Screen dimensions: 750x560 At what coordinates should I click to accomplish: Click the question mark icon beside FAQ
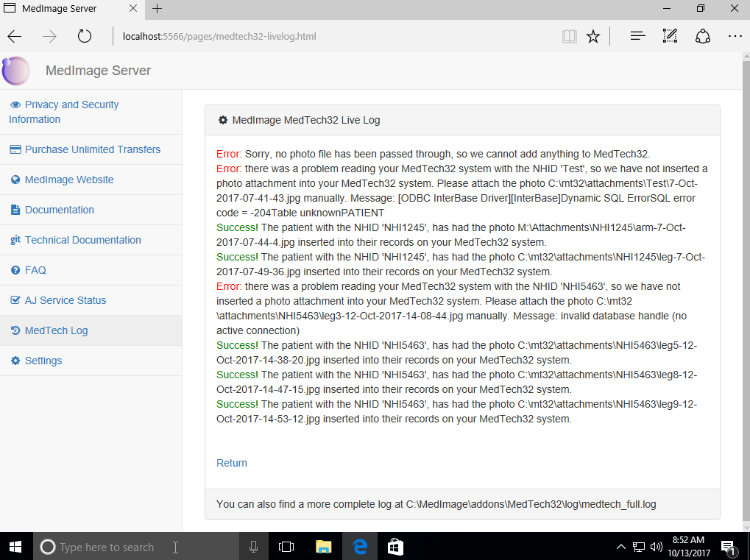coord(15,270)
